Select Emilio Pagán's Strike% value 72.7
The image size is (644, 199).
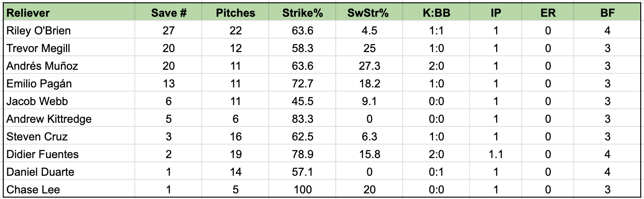coord(302,84)
